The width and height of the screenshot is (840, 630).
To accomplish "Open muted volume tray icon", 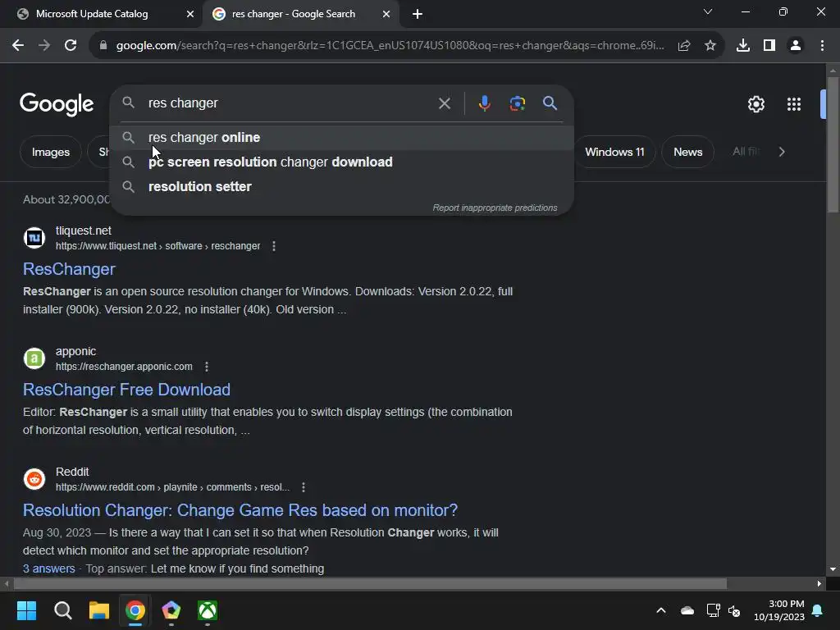I will pyautogui.click(x=734, y=610).
